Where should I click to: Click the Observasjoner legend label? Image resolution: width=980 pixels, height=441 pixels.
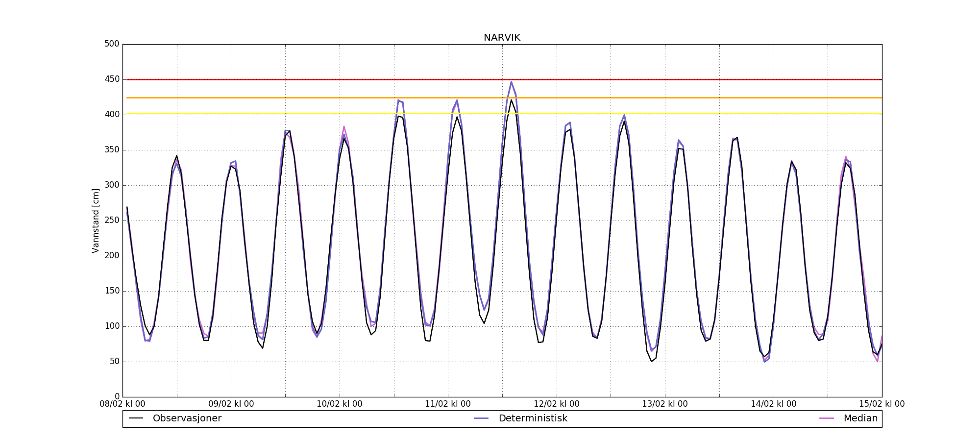coord(187,418)
